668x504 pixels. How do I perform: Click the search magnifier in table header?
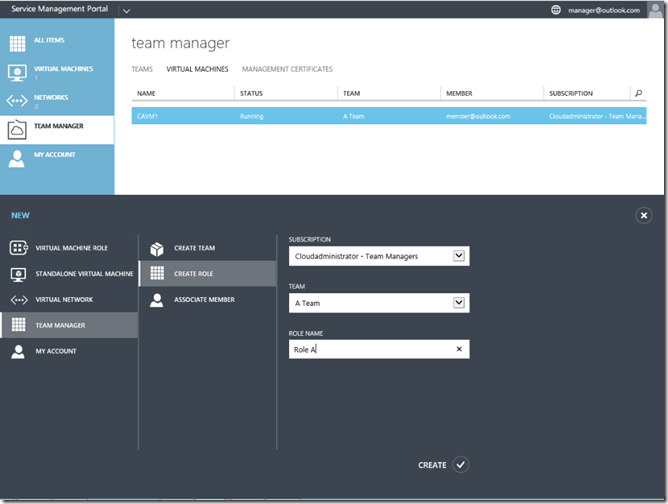coord(639,93)
